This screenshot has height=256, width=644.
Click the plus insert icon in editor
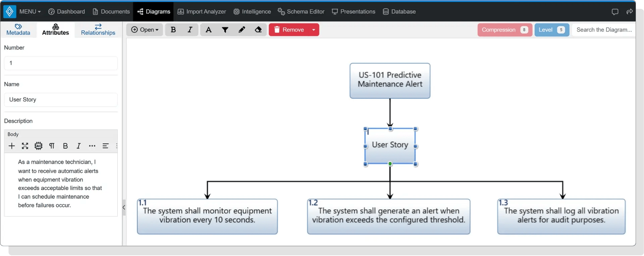tap(12, 146)
